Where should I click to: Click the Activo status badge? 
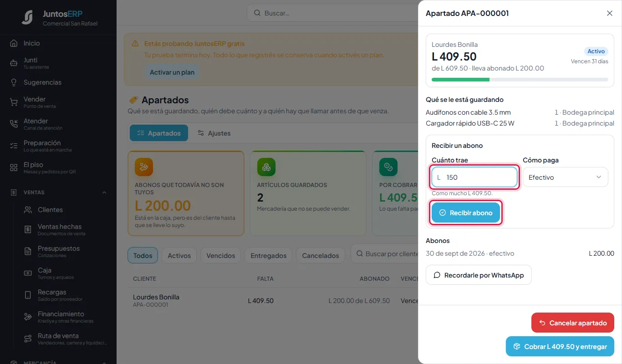(596, 51)
